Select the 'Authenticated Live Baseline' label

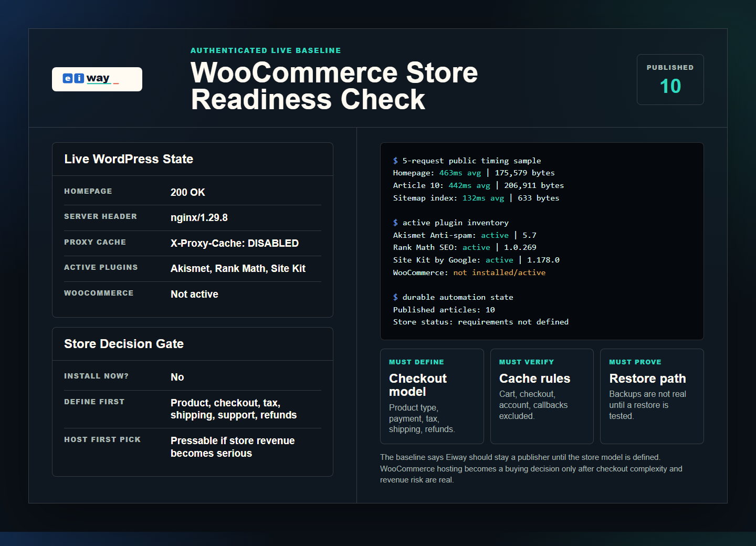coord(266,50)
